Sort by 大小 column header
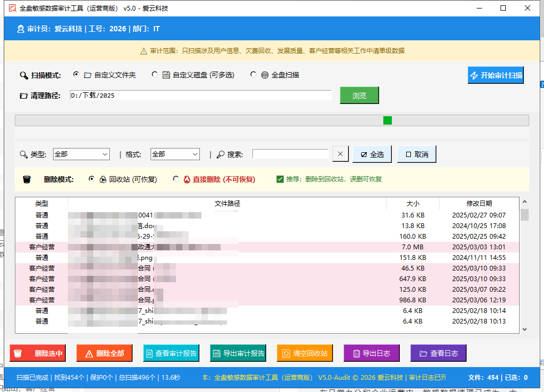The height and width of the screenshot is (392, 544). [x=413, y=204]
